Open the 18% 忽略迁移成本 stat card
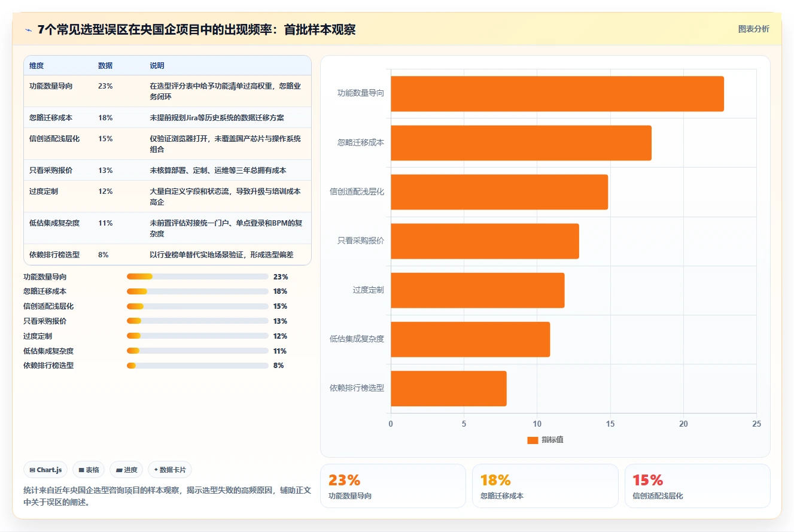 coord(545,486)
